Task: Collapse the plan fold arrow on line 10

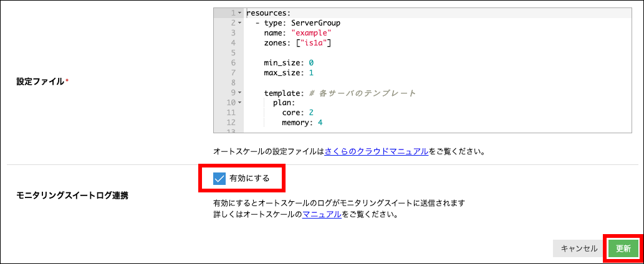Action: click(x=239, y=103)
